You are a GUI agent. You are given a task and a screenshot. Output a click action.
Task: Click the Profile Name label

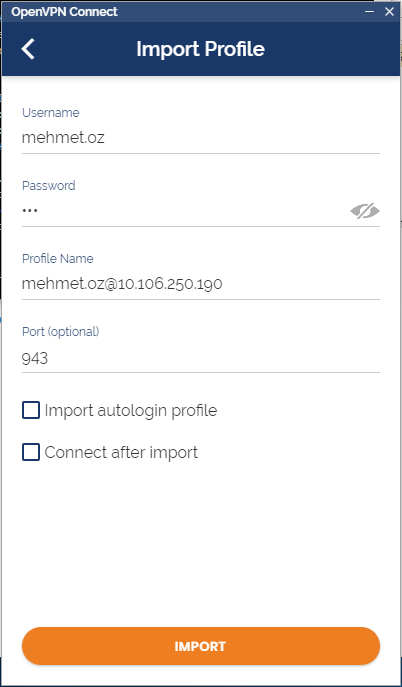[58, 259]
